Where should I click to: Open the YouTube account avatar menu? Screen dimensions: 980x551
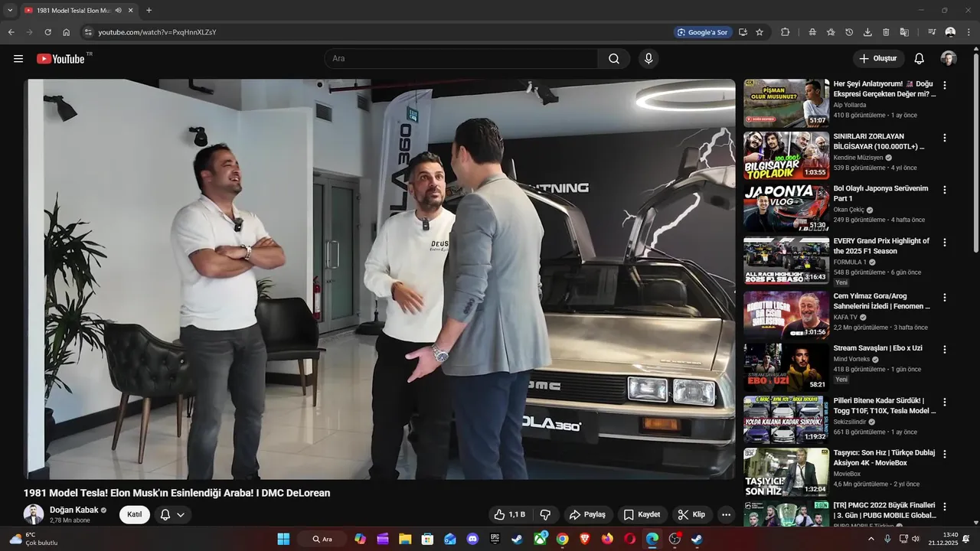(949, 59)
